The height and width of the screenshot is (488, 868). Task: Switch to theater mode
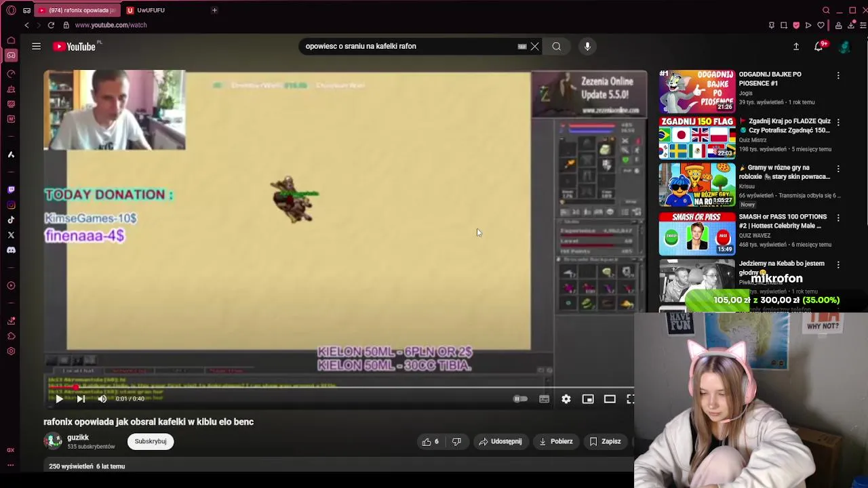coord(610,399)
